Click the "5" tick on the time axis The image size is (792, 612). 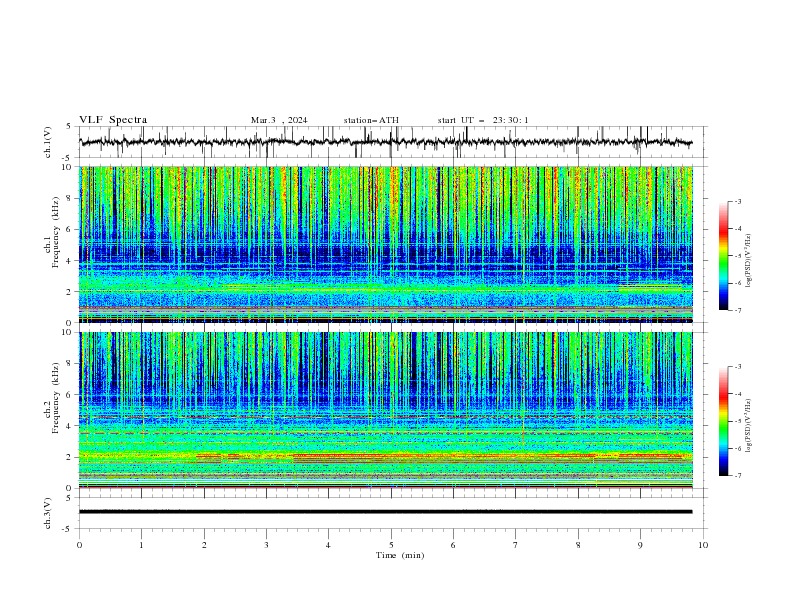pos(391,545)
